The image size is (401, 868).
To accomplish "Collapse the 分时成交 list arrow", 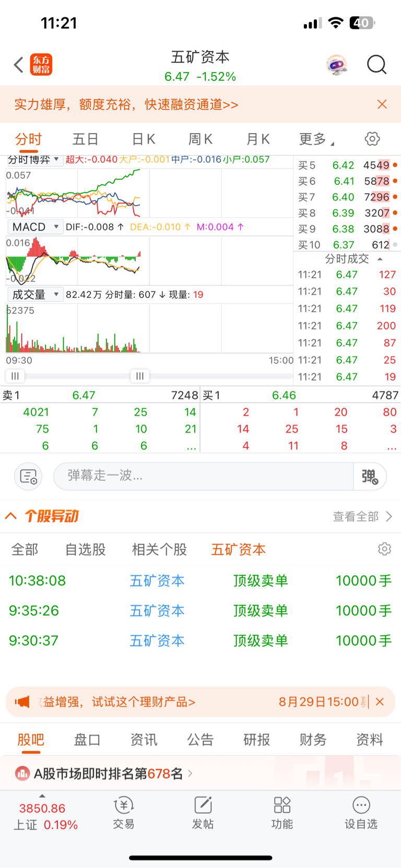I will (x=380, y=259).
